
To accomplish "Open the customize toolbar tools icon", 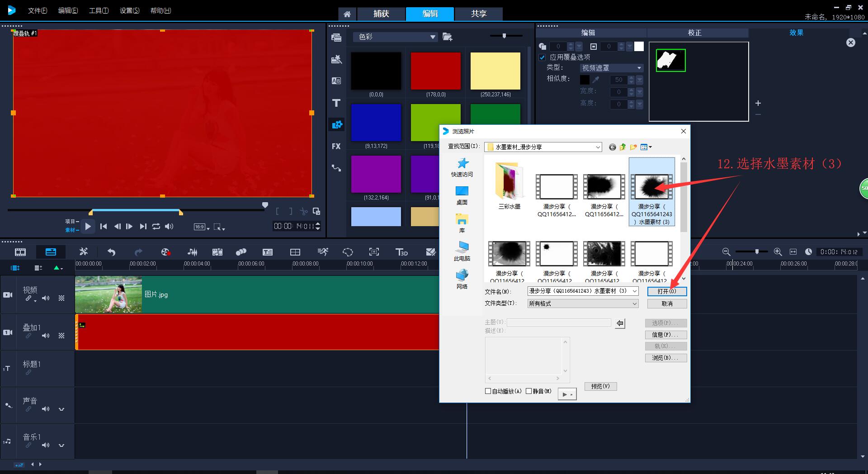I will pos(84,252).
